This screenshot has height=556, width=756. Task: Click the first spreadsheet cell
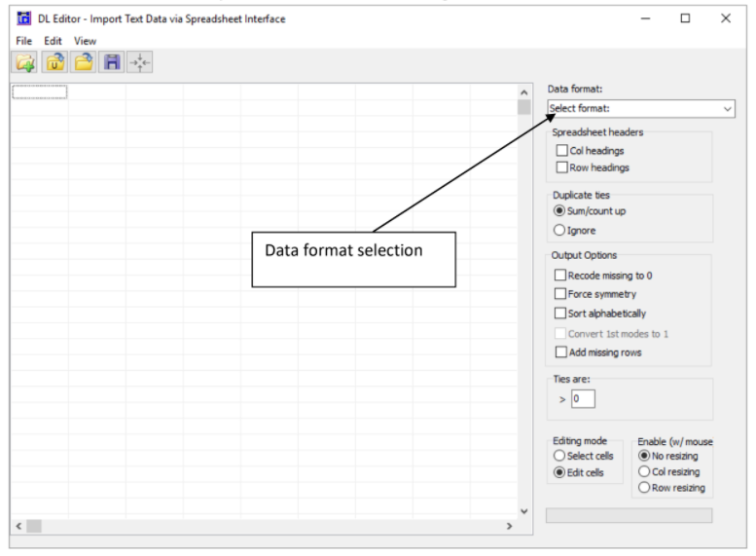40,92
